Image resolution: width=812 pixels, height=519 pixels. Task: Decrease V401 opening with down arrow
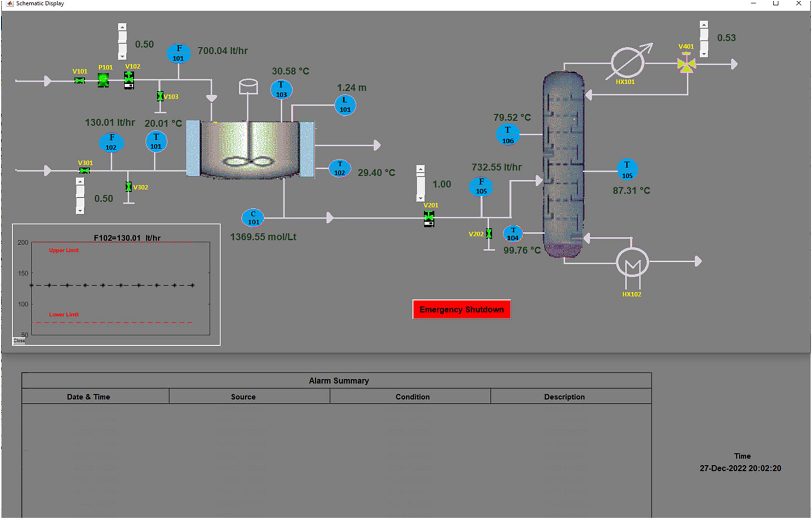point(704,54)
